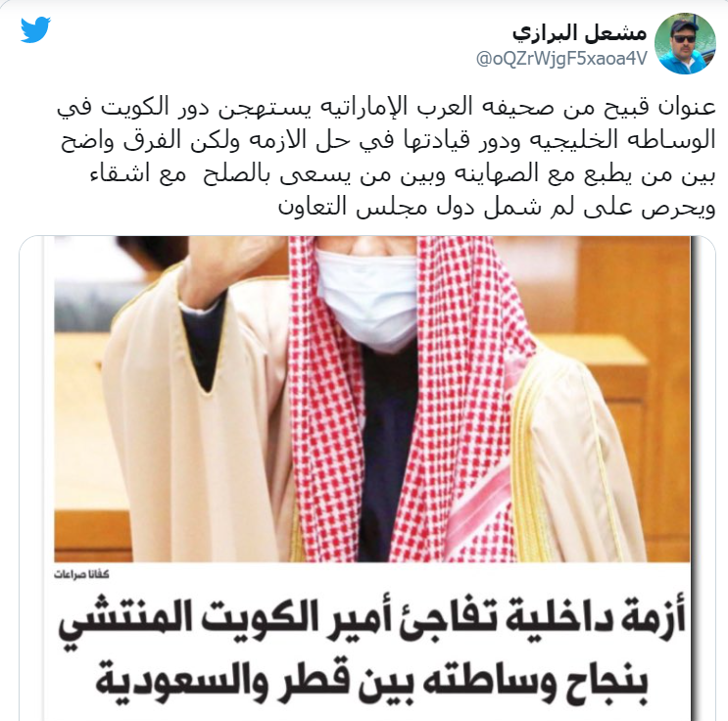The width and height of the screenshot is (728, 721).
Task: Click the white face mask in photo
Action: point(366,298)
